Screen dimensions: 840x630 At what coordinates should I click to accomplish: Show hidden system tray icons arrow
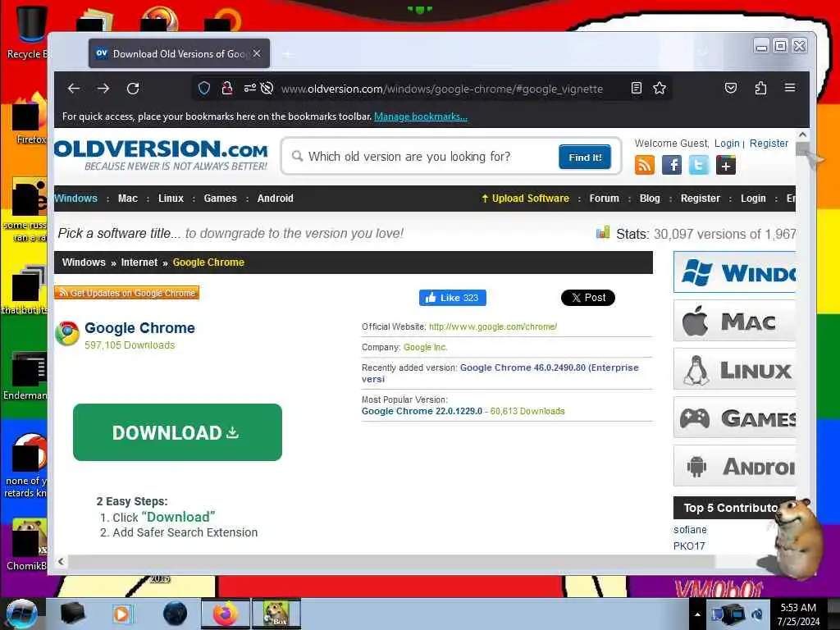[697, 615]
